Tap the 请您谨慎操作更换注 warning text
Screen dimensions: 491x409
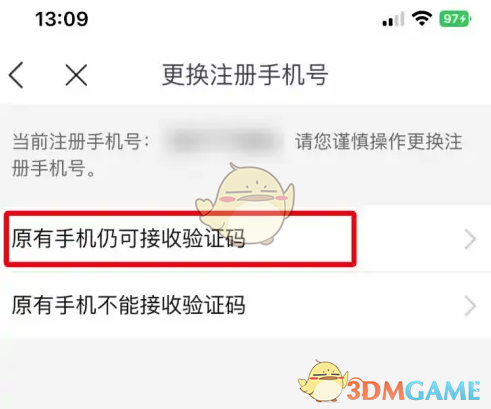click(x=379, y=141)
